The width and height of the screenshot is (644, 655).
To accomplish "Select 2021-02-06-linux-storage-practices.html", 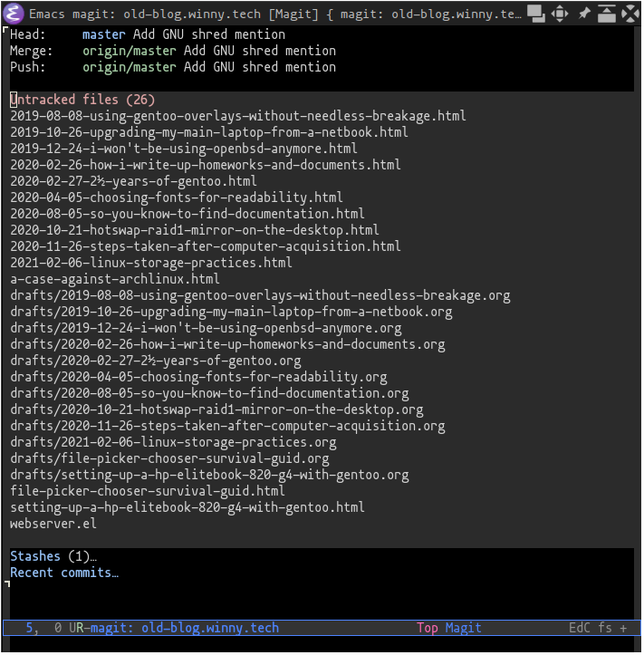I will click(151, 263).
